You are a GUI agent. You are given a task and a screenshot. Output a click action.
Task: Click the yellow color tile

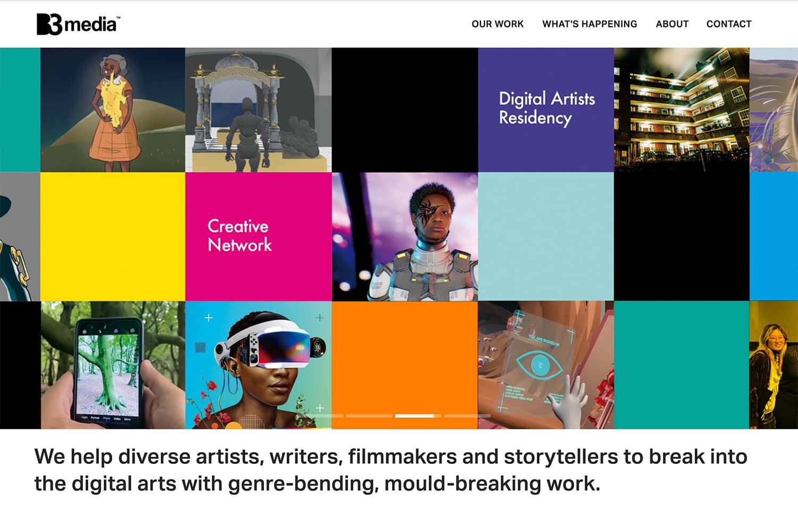(x=113, y=236)
